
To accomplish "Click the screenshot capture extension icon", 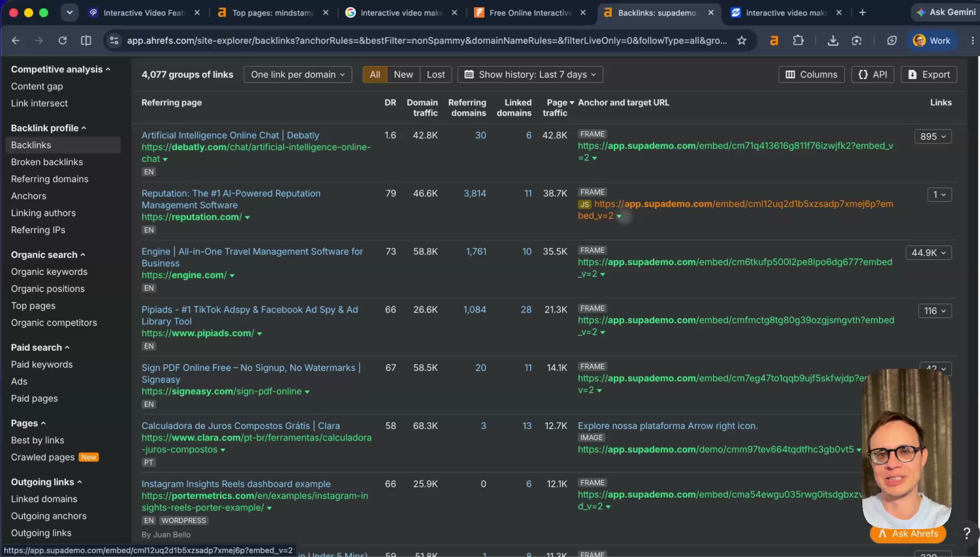I will pos(857,40).
